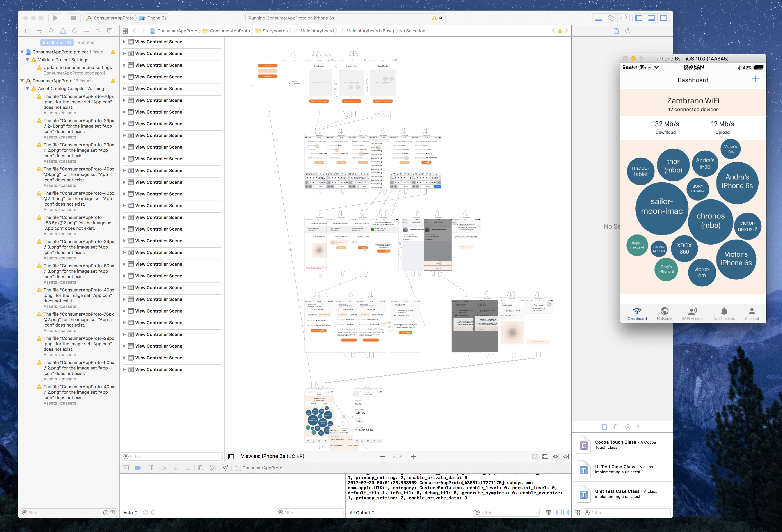Toggle the document outline sidebar button
Screen dimensions: 782x532
231,457
